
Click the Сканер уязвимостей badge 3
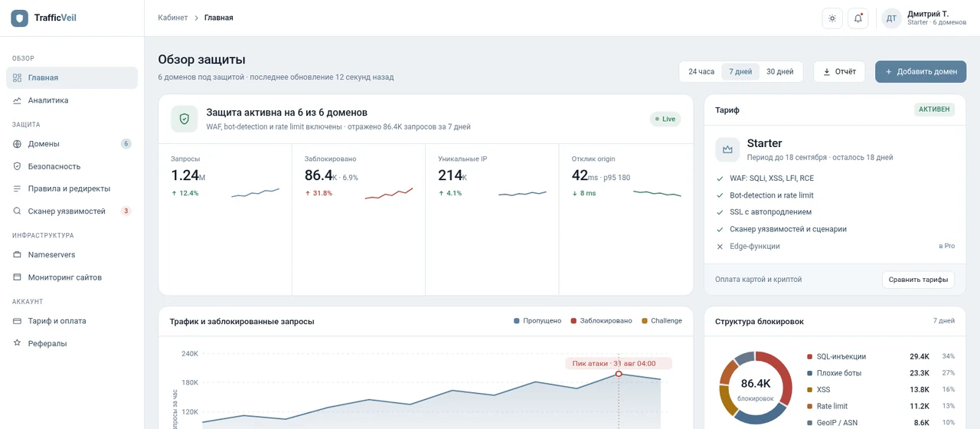coord(126,211)
